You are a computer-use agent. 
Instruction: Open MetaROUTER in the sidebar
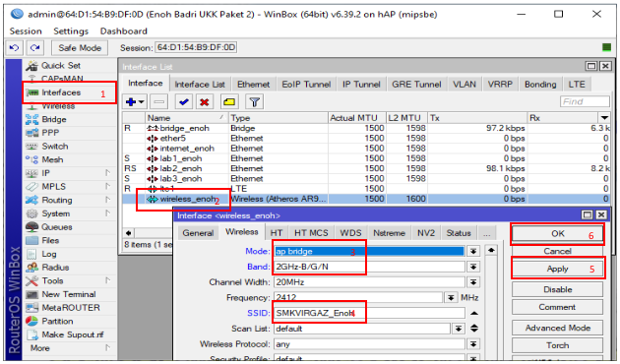tap(71, 308)
